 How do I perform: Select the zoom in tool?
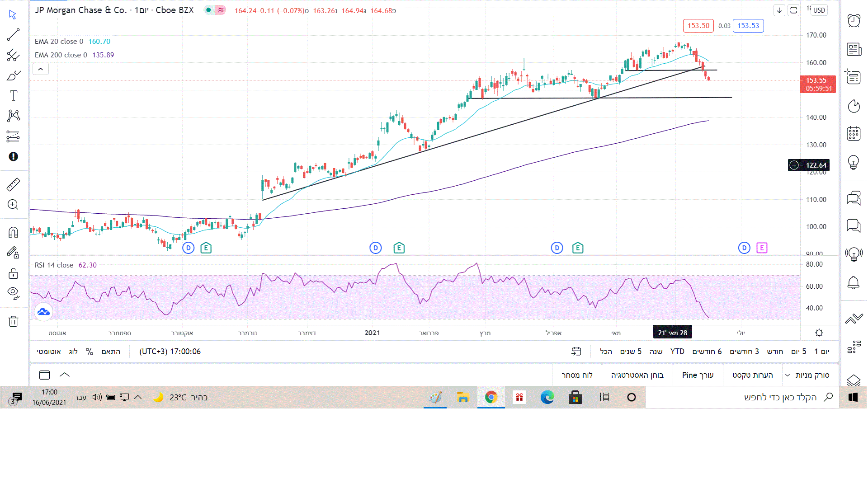(13, 205)
